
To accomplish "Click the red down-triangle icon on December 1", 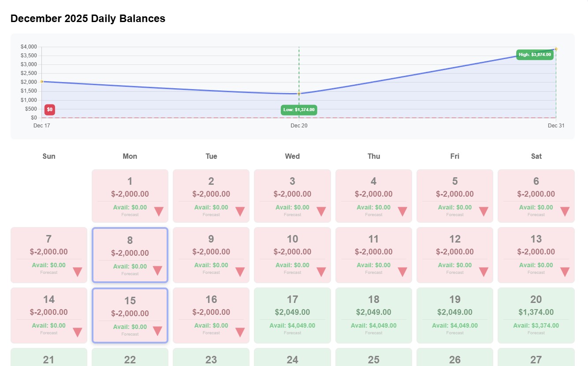I will [159, 211].
